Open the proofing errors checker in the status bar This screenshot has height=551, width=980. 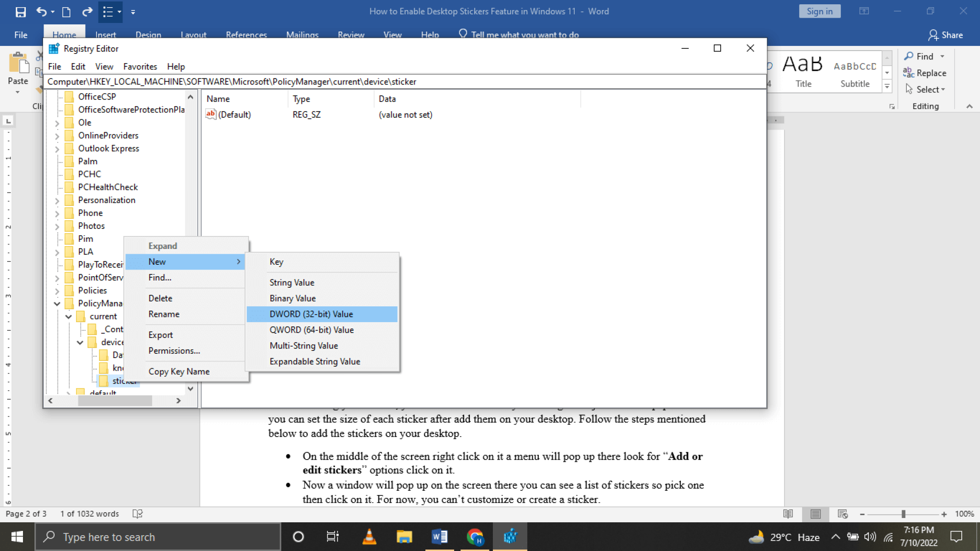[x=137, y=513]
